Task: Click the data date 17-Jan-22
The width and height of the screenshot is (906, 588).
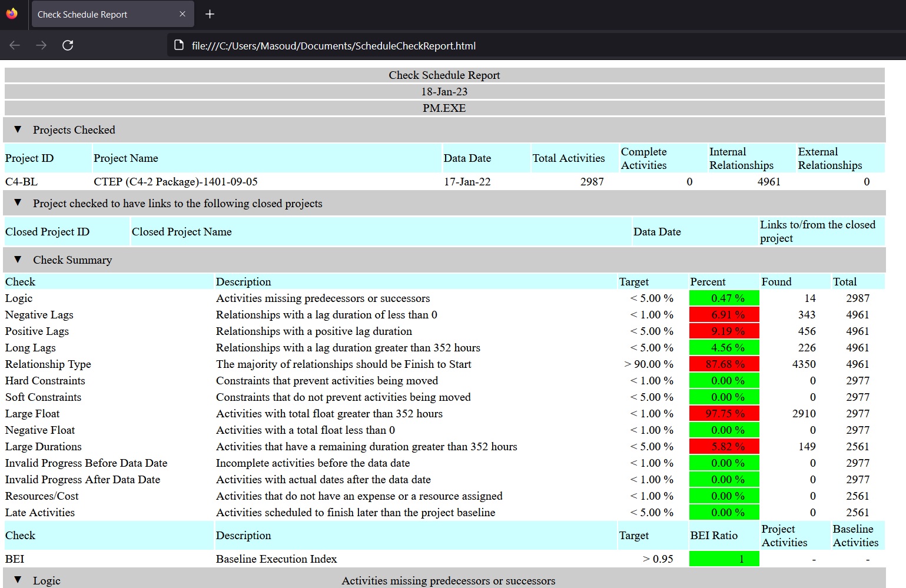Action: coord(467,182)
